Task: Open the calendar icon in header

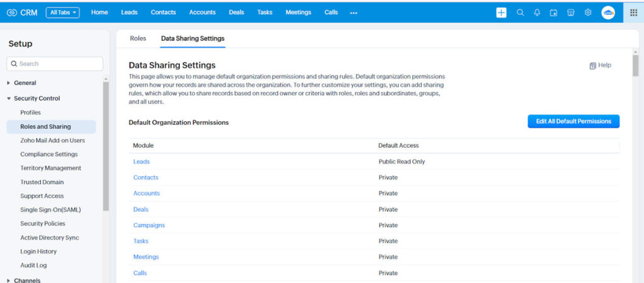Action: click(x=553, y=13)
